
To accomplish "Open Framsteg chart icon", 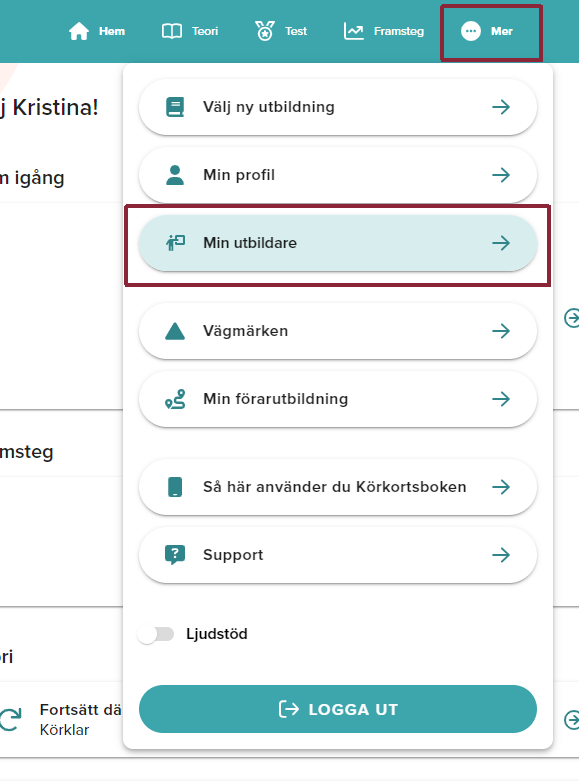I will coord(354,31).
